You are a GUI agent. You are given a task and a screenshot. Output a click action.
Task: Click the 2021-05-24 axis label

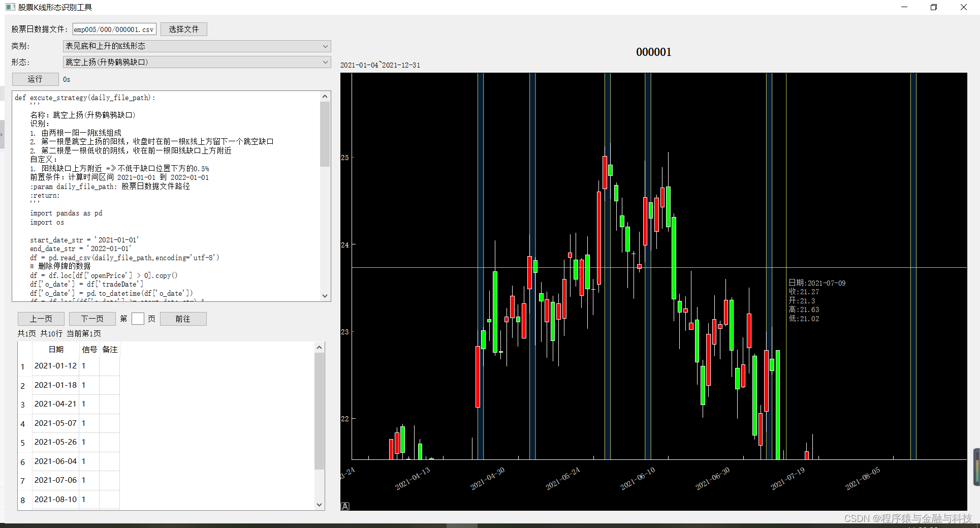coord(562,478)
